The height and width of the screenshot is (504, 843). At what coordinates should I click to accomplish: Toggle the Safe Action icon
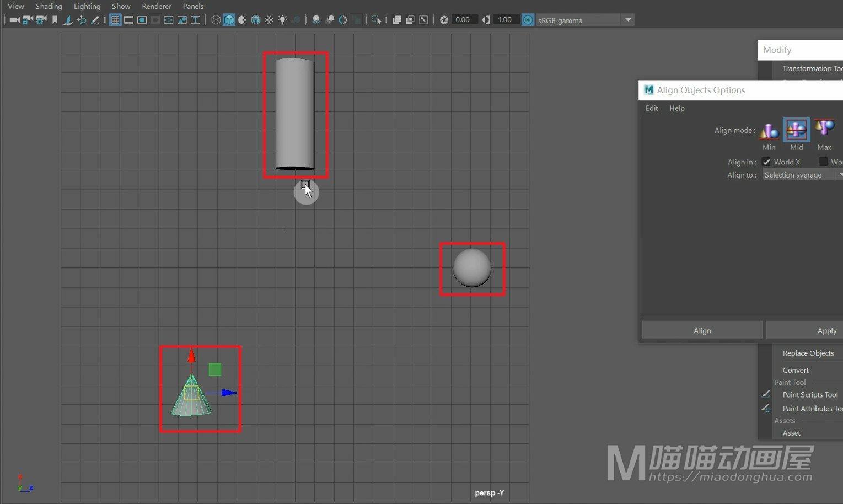[182, 20]
